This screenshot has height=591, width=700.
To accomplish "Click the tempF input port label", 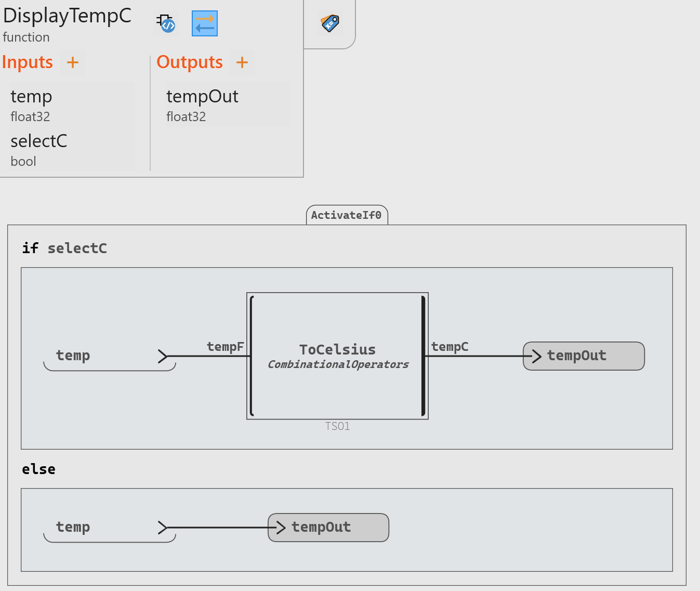I will click(225, 347).
